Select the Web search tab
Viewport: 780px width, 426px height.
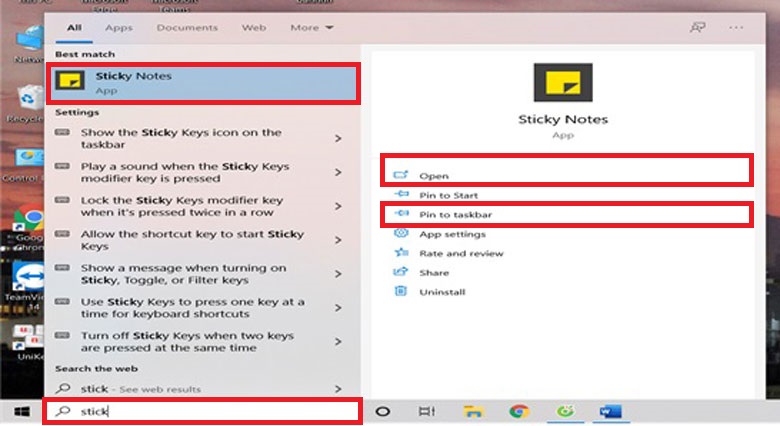click(x=254, y=28)
